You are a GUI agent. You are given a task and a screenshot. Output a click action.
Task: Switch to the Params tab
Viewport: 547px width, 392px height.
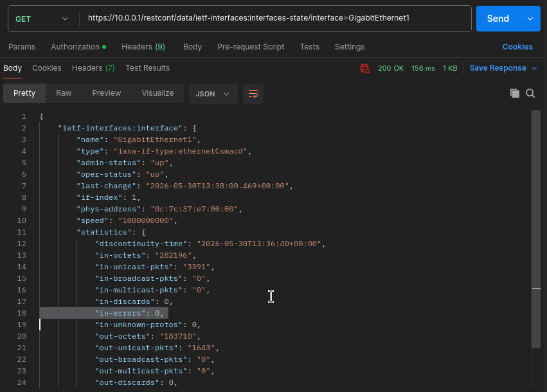click(x=22, y=47)
